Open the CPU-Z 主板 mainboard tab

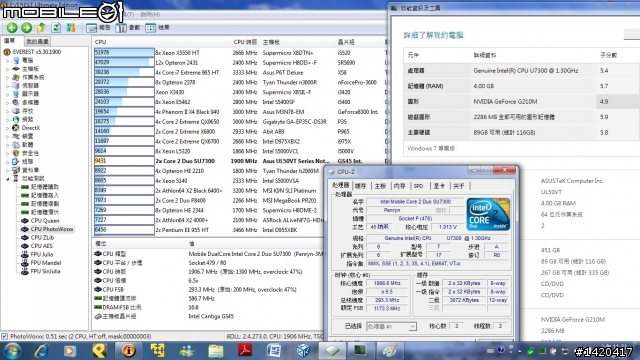click(x=380, y=186)
